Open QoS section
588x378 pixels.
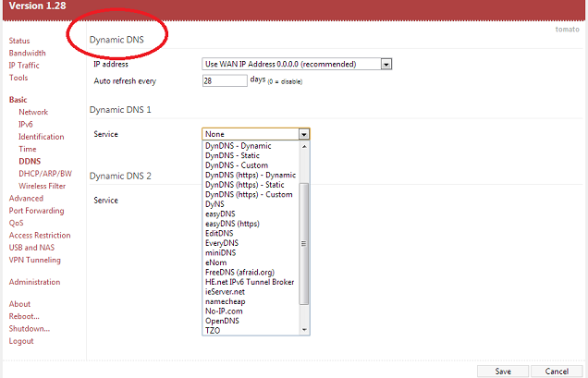tap(16, 223)
